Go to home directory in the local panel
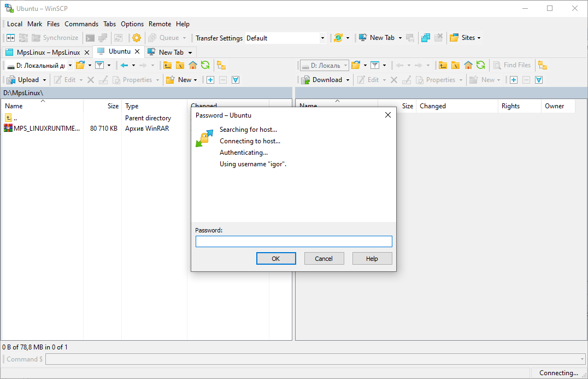This screenshot has width=588, height=379. click(193, 65)
